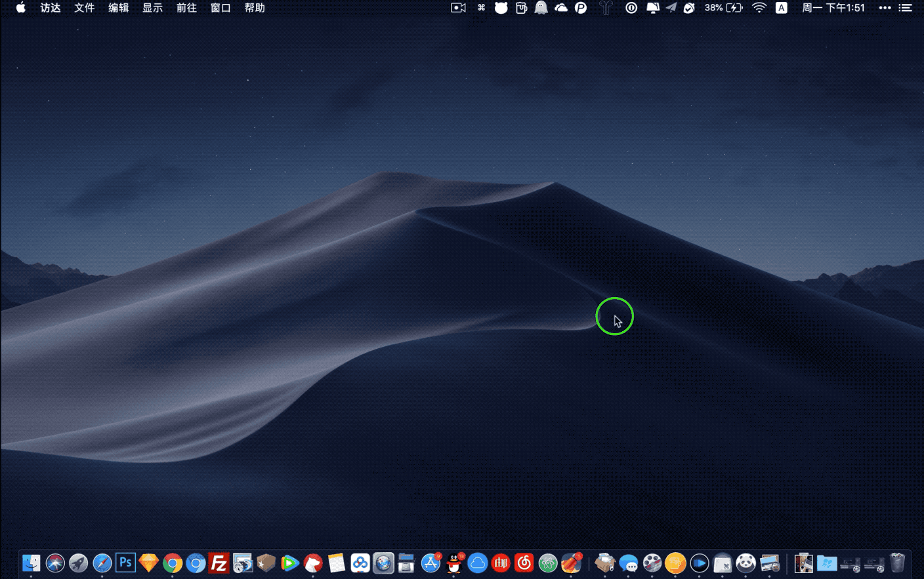Open the 文件 menu
The image size is (924, 579).
pos(84,8)
